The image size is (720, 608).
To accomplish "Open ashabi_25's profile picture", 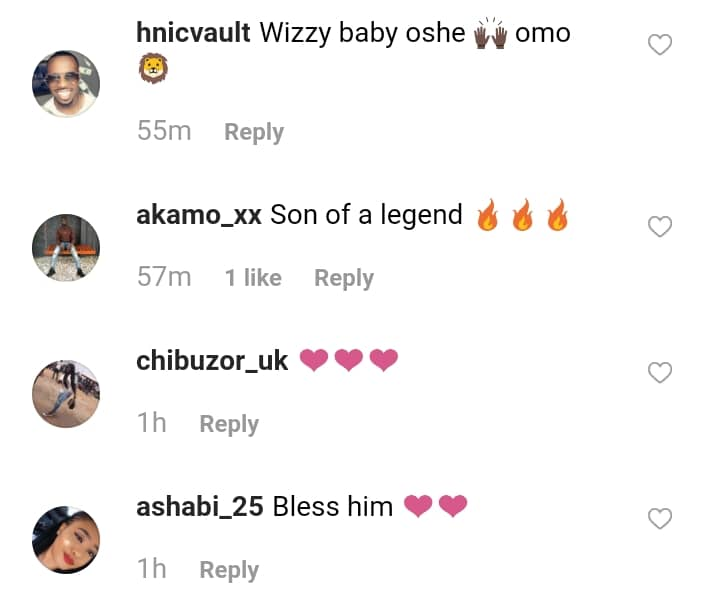I will [x=67, y=539].
